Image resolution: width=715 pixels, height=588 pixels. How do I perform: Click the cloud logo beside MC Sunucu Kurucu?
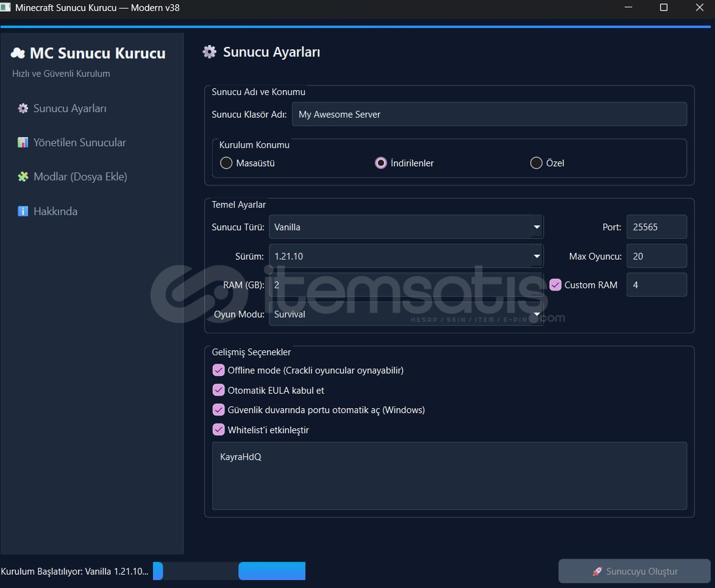coord(18,54)
